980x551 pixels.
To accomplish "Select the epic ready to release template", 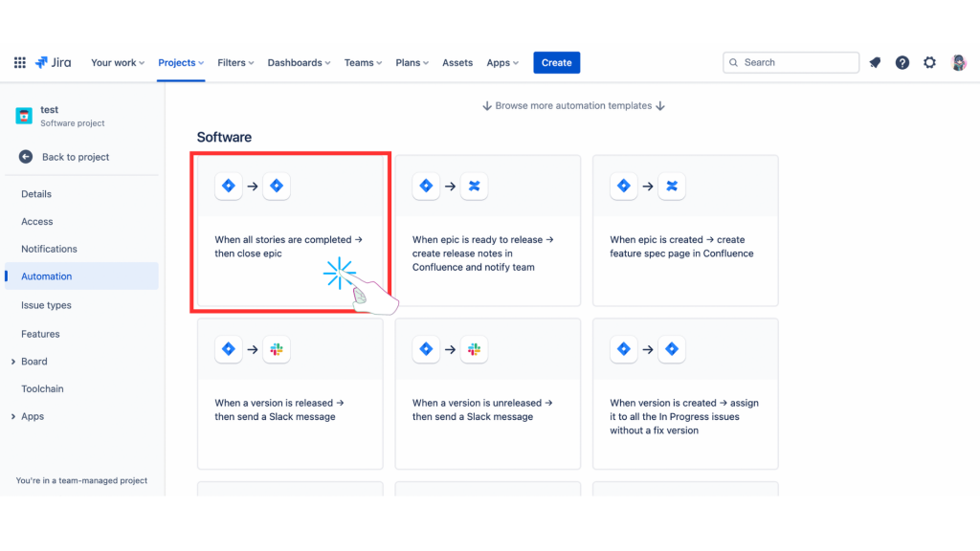I will (487, 231).
